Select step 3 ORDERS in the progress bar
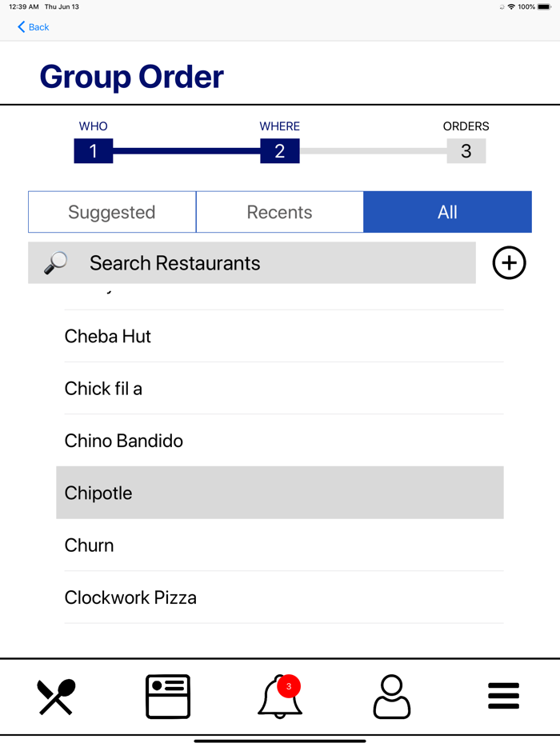The width and height of the screenshot is (560, 747). [x=466, y=150]
